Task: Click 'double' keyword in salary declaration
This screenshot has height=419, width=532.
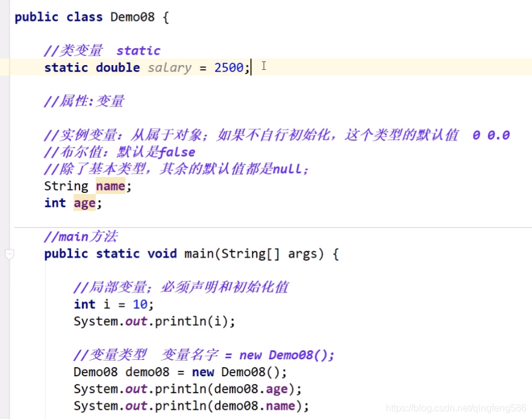Action: [117, 68]
